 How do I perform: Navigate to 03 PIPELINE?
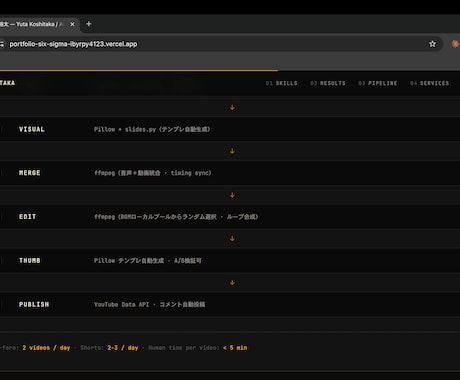pos(378,83)
